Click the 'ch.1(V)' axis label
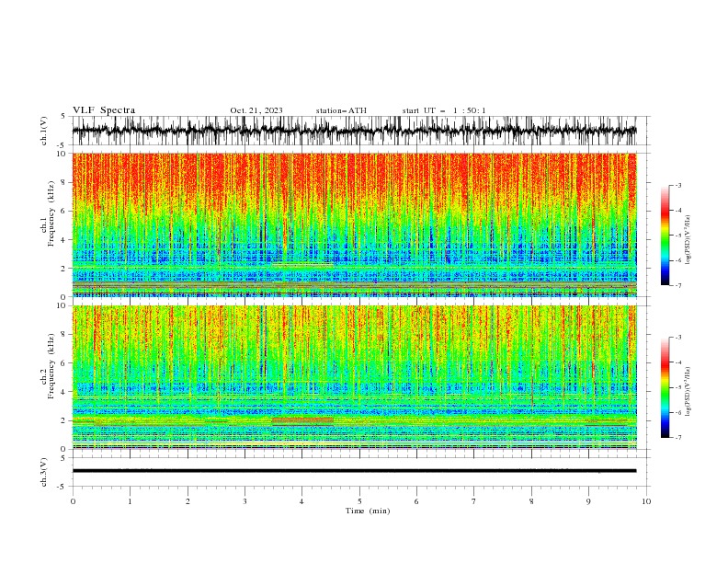Viewport: 728px width, 563px height. [x=44, y=131]
